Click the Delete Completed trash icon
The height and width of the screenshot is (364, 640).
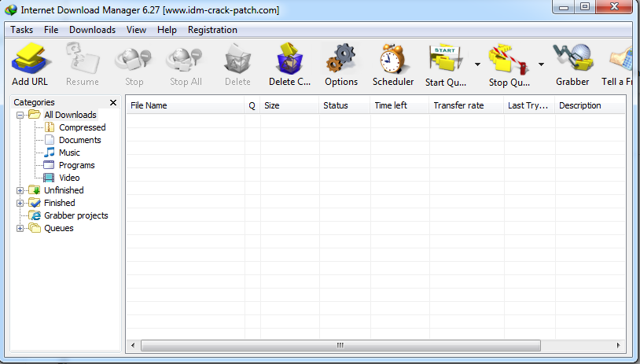click(289, 58)
